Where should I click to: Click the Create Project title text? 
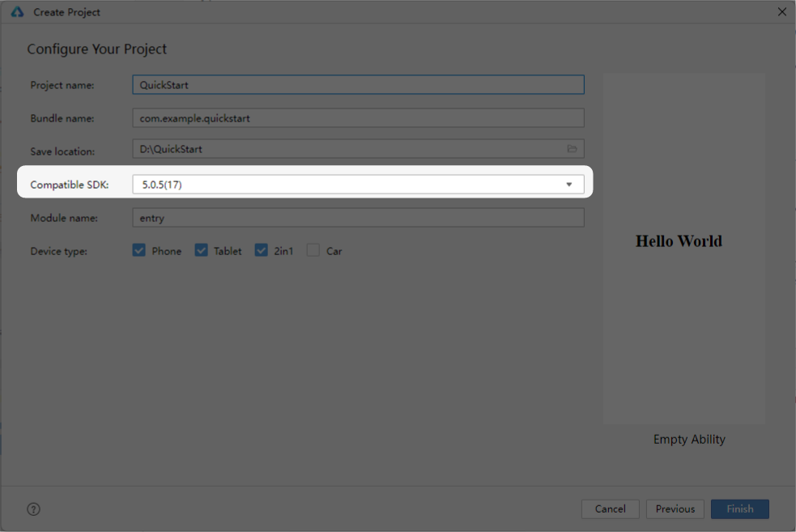pos(66,12)
